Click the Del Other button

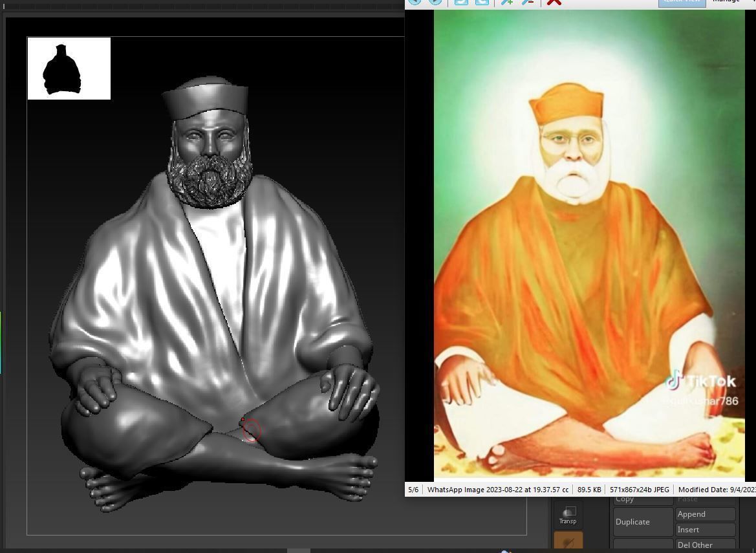click(706, 545)
